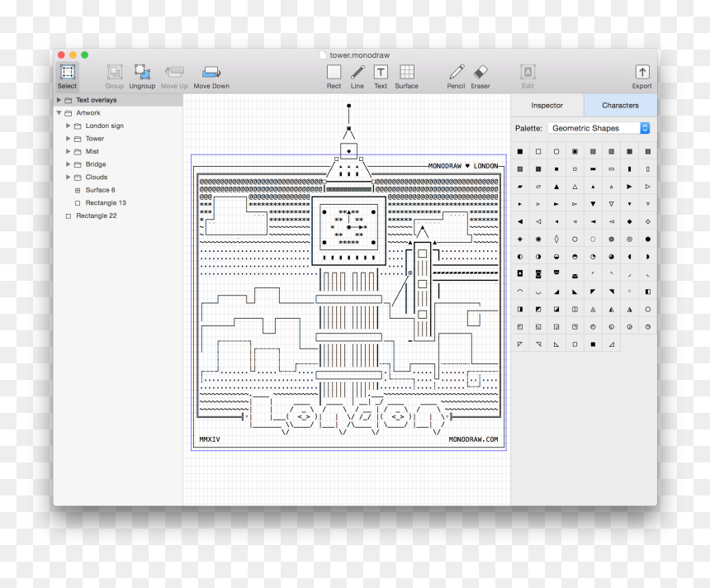This screenshot has height=588, width=710.
Task: Select the London sign layer name
Action: point(105,126)
